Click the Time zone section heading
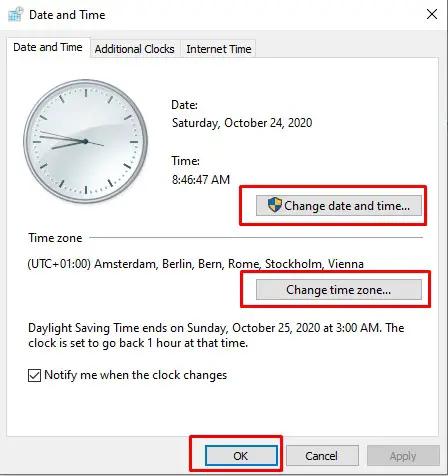This screenshot has height=476, width=448. click(x=55, y=238)
